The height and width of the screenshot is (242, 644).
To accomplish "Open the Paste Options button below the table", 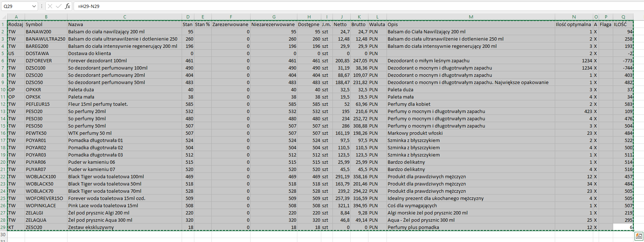I will (639, 237).
